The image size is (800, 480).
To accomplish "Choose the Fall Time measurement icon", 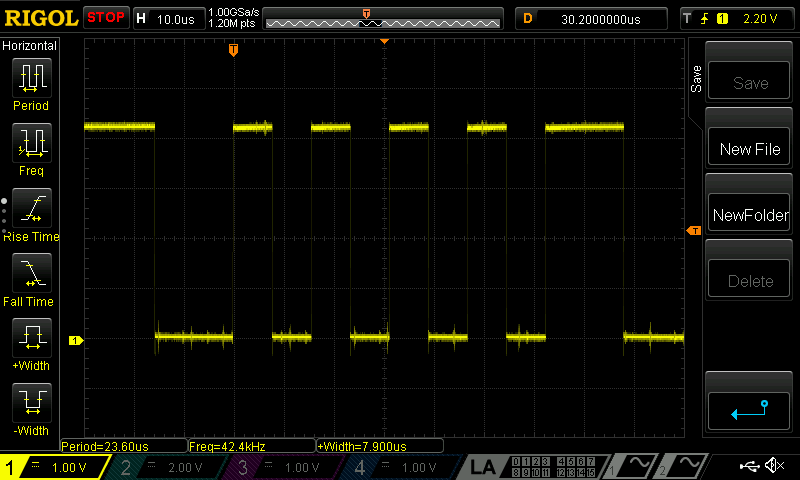I will coord(31,273).
